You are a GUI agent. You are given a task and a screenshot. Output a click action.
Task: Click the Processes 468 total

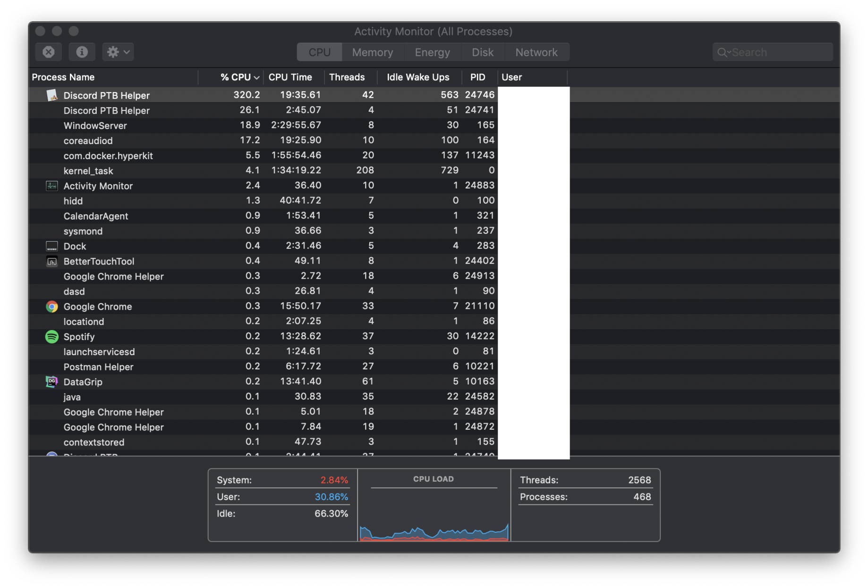tap(586, 497)
